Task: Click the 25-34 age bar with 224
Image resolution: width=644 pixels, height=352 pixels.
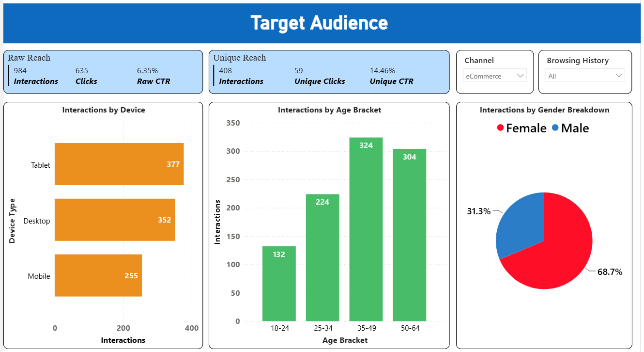Action: (x=322, y=257)
